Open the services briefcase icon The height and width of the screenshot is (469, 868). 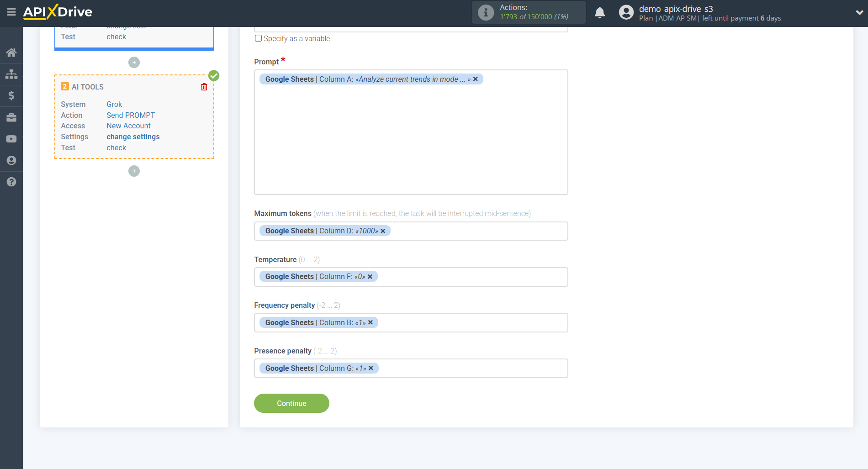(11, 117)
